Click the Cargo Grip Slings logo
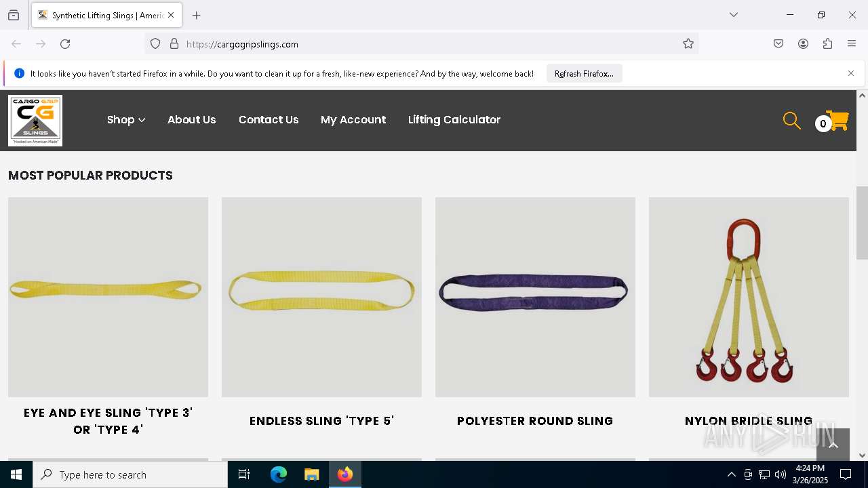This screenshot has height=488, width=868. click(x=35, y=121)
